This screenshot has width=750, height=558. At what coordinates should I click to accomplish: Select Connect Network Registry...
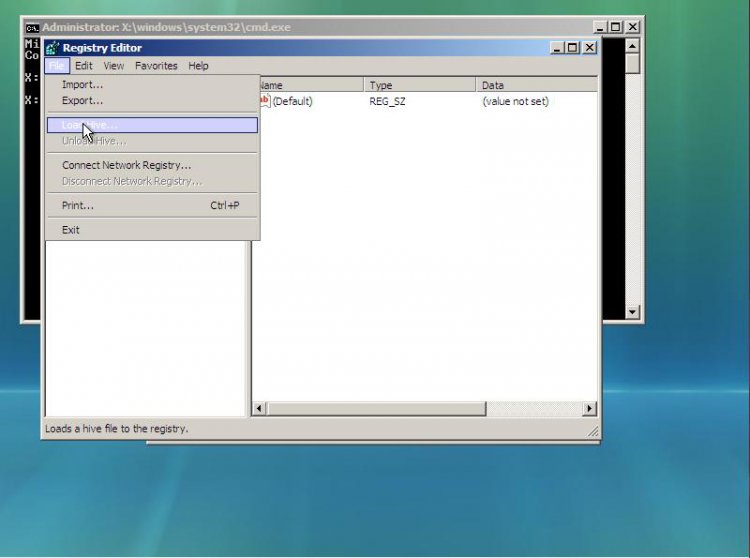coord(152,165)
